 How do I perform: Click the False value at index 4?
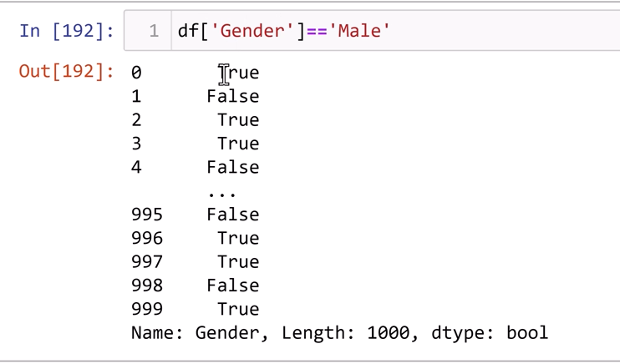(233, 167)
